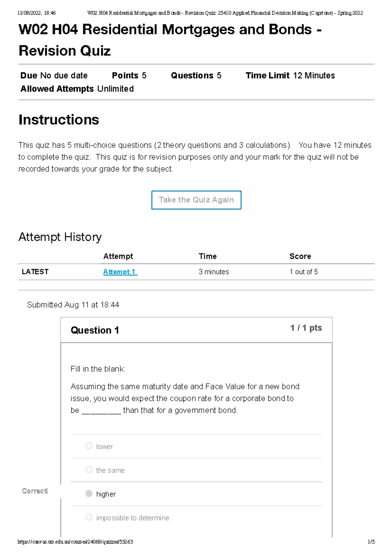The image size is (392, 555).
Task: Click the 'Submitted Aug 11 at 18:44' text
Action: [74, 305]
